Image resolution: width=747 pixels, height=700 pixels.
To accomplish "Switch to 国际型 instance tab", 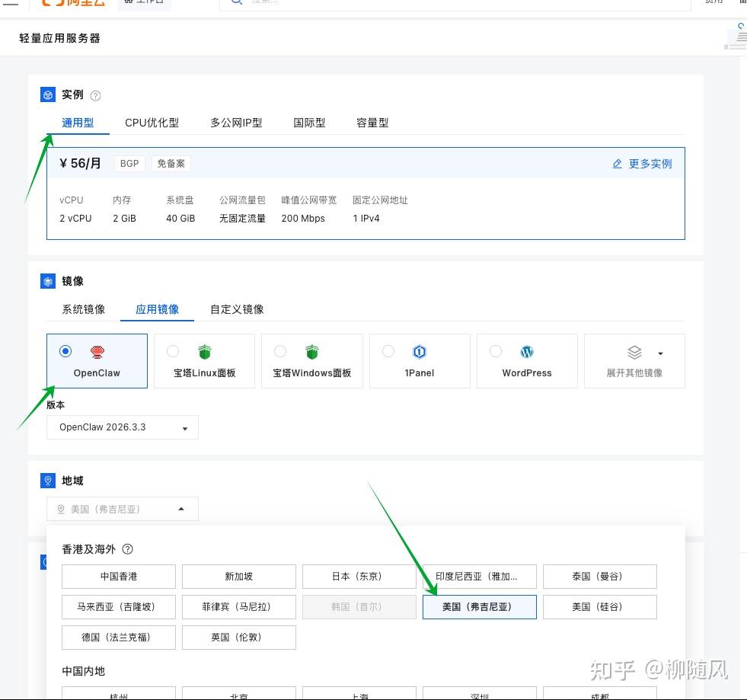I will (309, 123).
